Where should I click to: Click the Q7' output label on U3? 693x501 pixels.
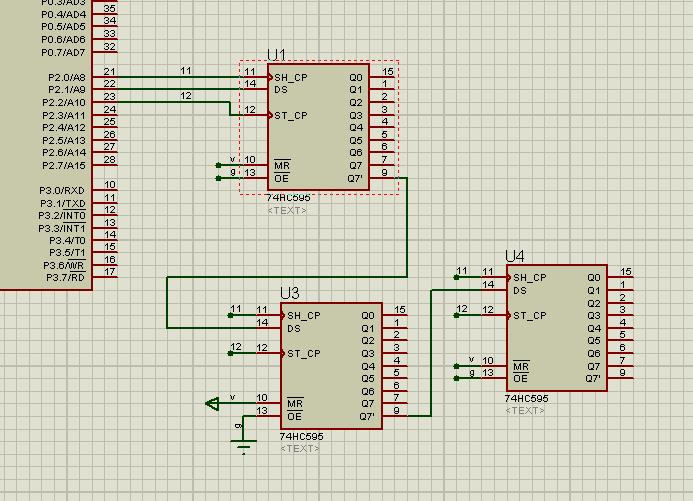pyautogui.click(x=367, y=417)
